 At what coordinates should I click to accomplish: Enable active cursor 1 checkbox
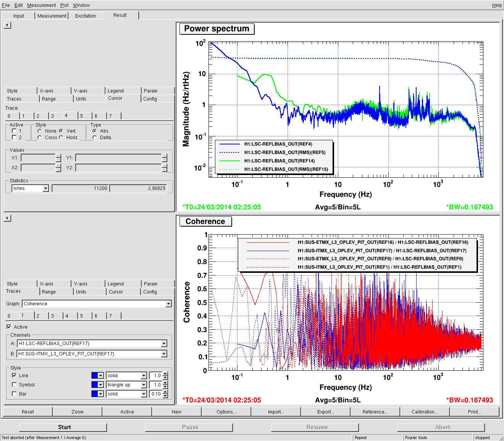coord(14,131)
